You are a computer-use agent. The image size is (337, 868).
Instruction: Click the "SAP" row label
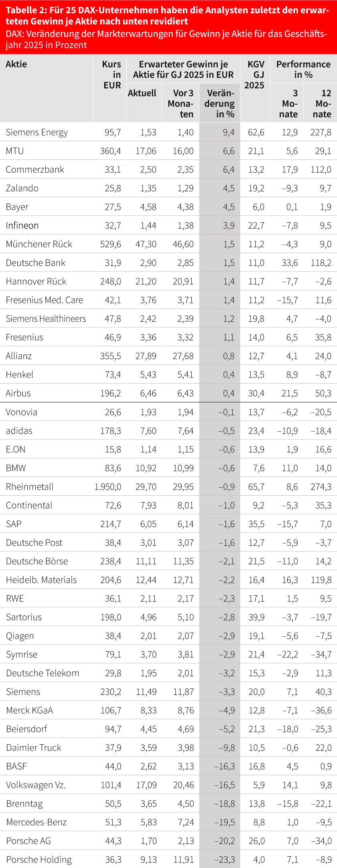(14, 524)
